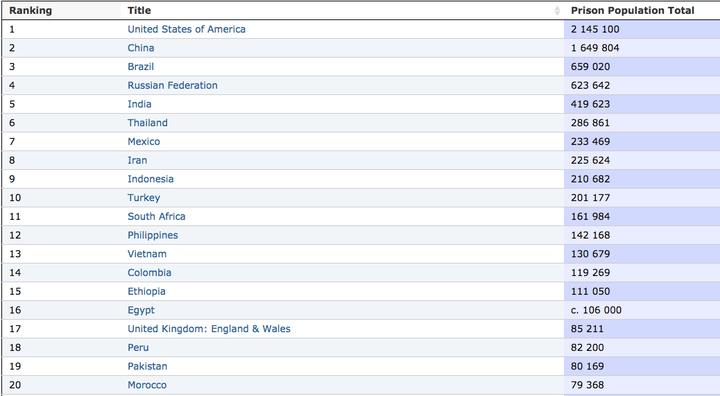Select the value 79 368
This screenshot has height=396, width=720.
pos(587,385)
